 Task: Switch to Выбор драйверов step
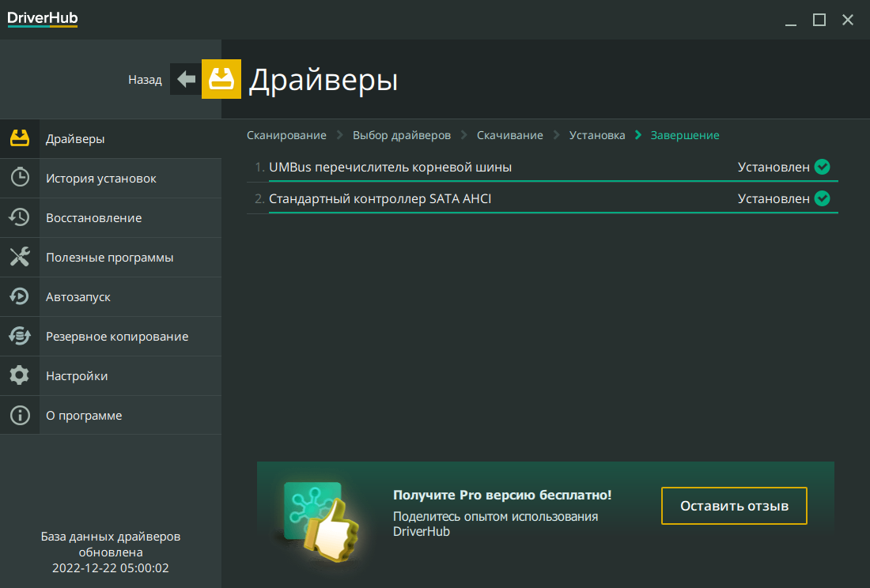(402, 135)
